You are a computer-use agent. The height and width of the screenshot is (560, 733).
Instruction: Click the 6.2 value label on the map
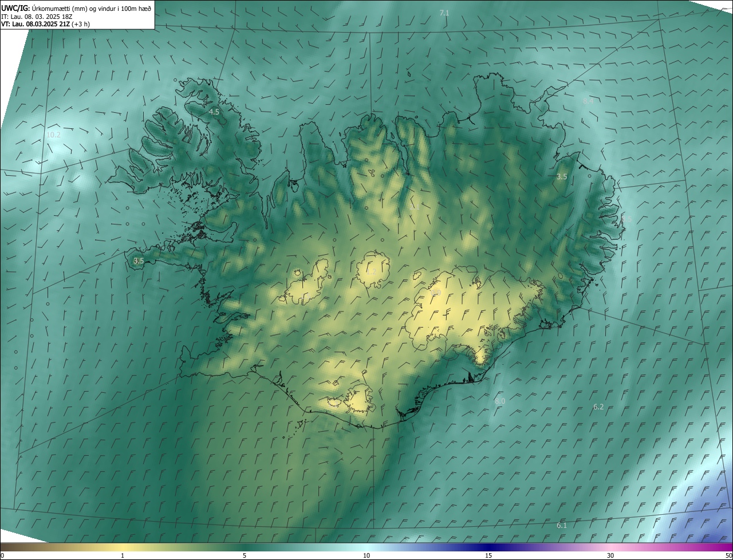pyautogui.click(x=598, y=407)
